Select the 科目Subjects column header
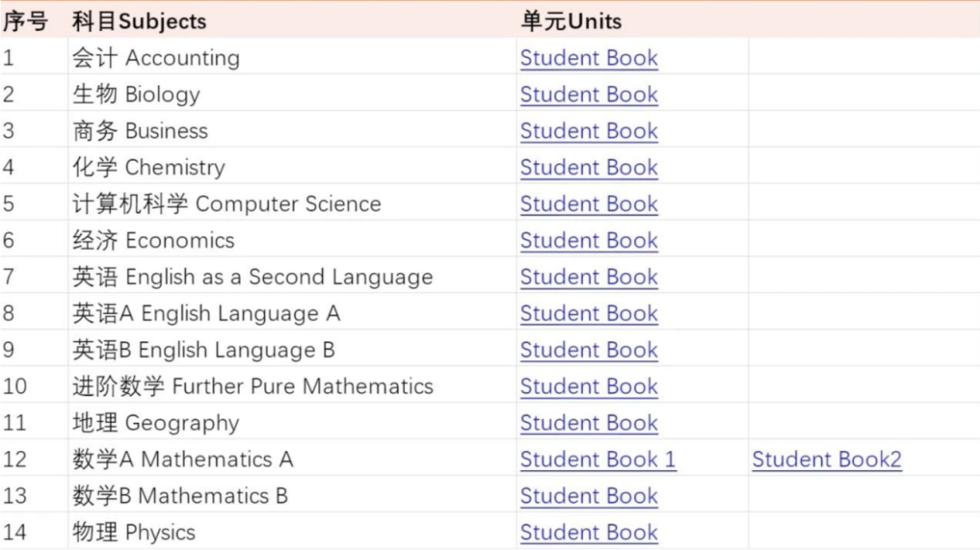The height and width of the screenshot is (550, 980). click(x=139, y=21)
